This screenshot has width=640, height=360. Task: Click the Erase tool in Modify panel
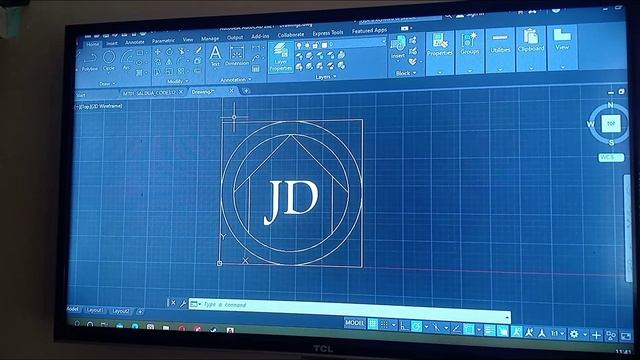(x=198, y=51)
